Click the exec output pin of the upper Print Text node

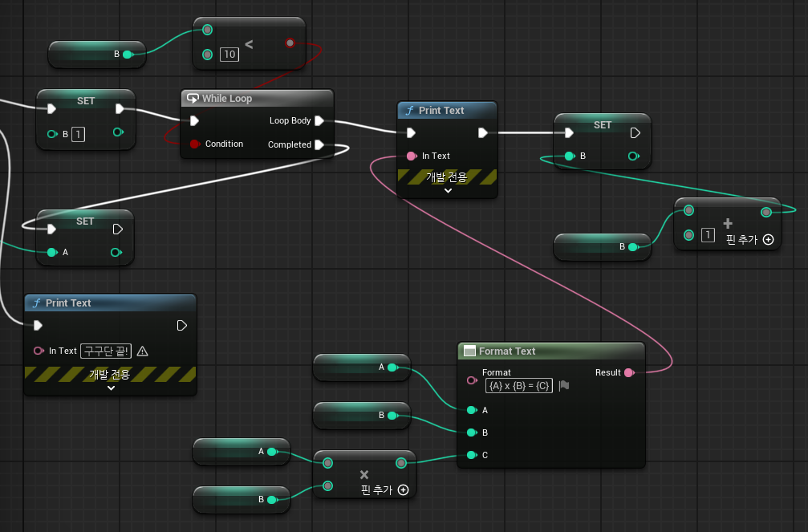(483, 133)
